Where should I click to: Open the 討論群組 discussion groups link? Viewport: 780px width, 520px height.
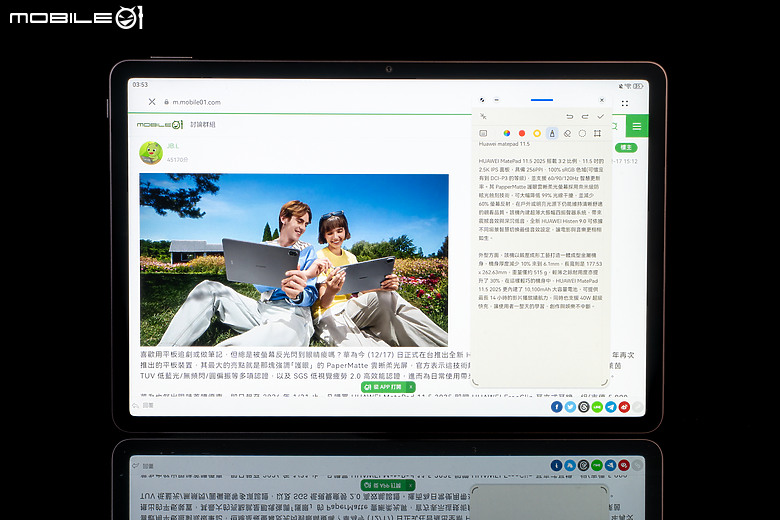(x=202, y=124)
